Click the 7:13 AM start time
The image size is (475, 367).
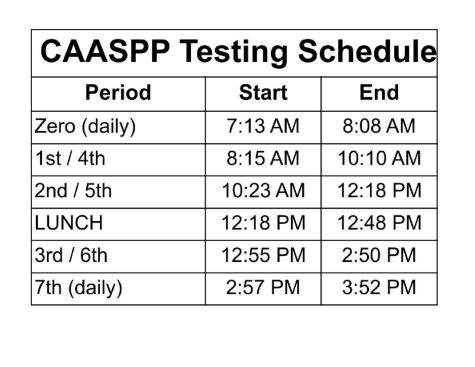point(263,126)
